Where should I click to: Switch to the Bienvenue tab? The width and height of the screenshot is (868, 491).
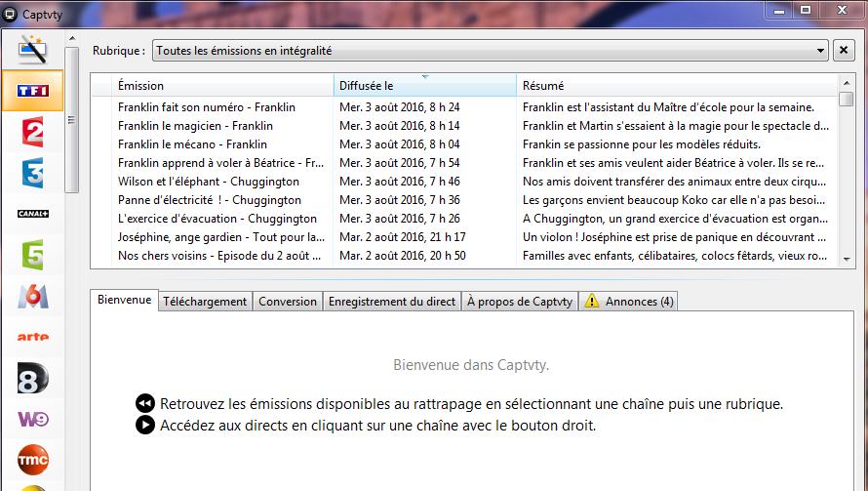coord(125,300)
